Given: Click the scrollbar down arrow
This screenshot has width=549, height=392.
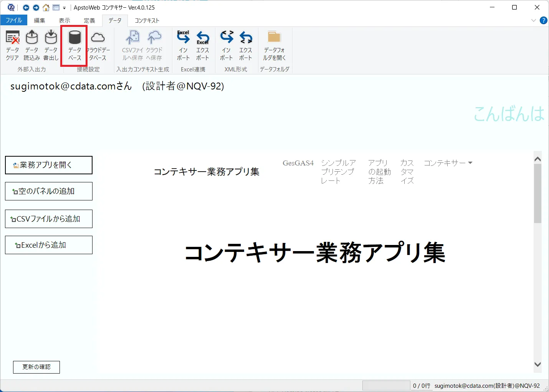Looking at the screenshot, I should pos(537,364).
